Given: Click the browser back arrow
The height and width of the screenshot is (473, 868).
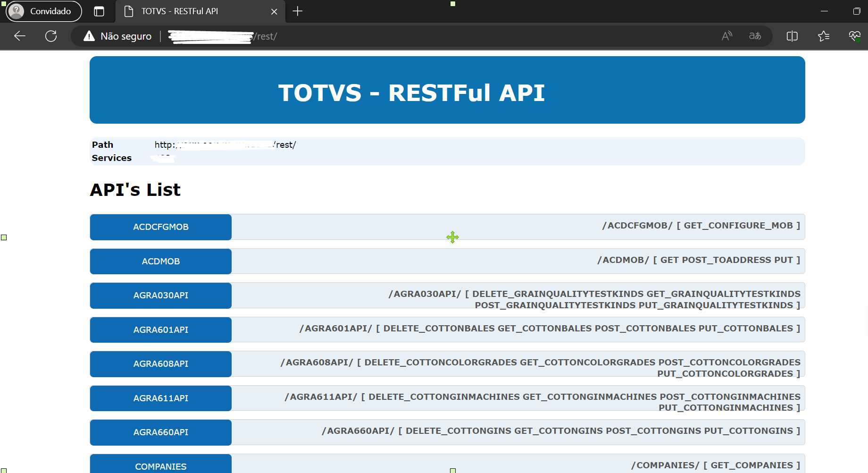Looking at the screenshot, I should pyautogui.click(x=20, y=36).
